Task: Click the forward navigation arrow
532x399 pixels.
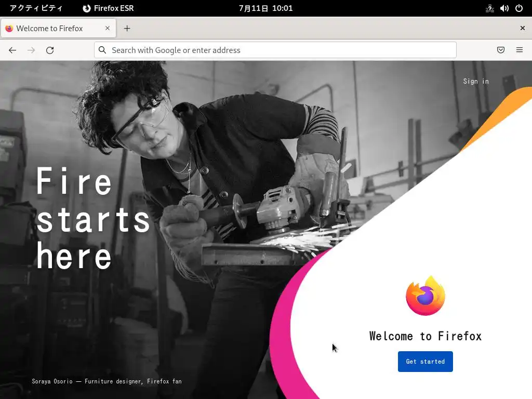Action: pyautogui.click(x=31, y=50)
